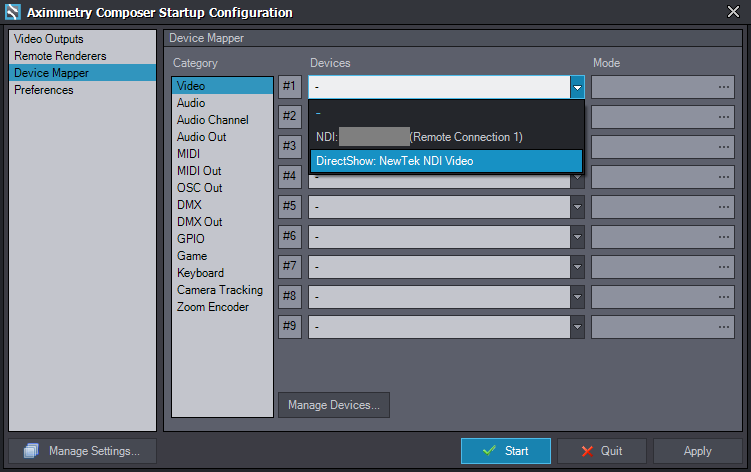This screenshot has width=751, height=472.
Task: Click the ellipsis icon in Mode row #1
Action: [x=723, y=87]
